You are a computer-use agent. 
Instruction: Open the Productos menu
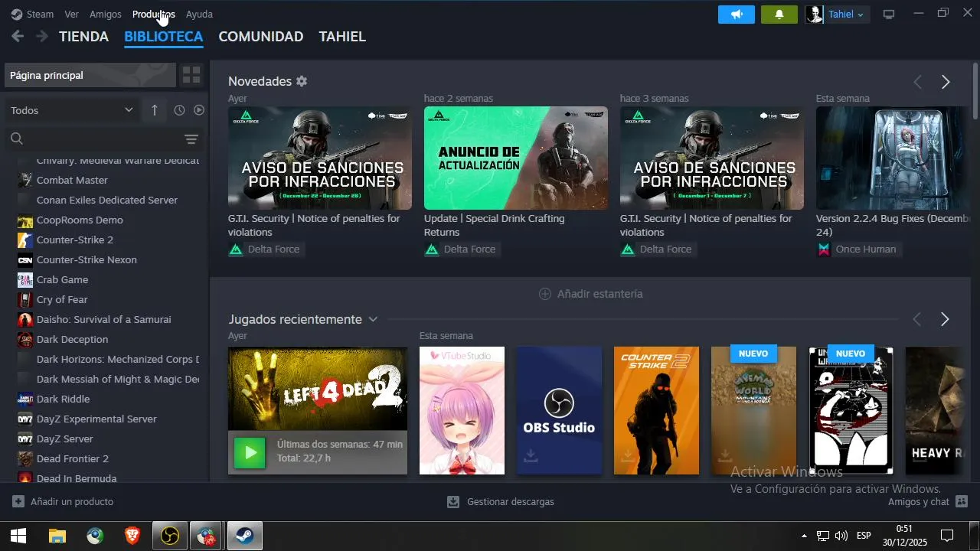[153, 14]
